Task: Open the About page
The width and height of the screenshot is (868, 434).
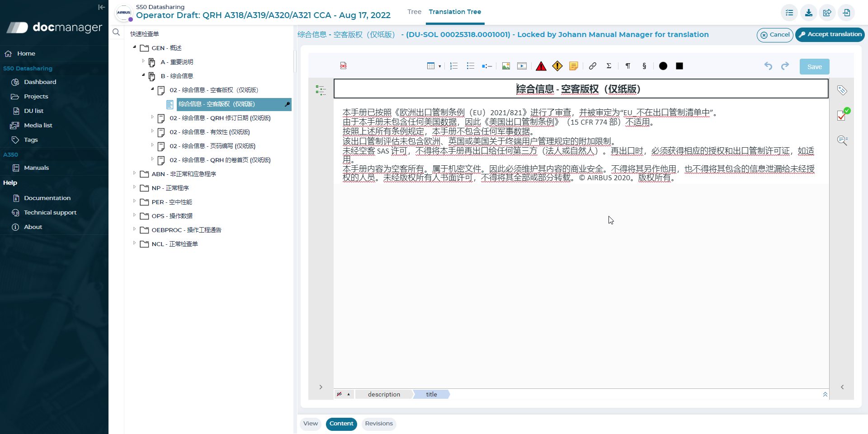Action: 33,227
